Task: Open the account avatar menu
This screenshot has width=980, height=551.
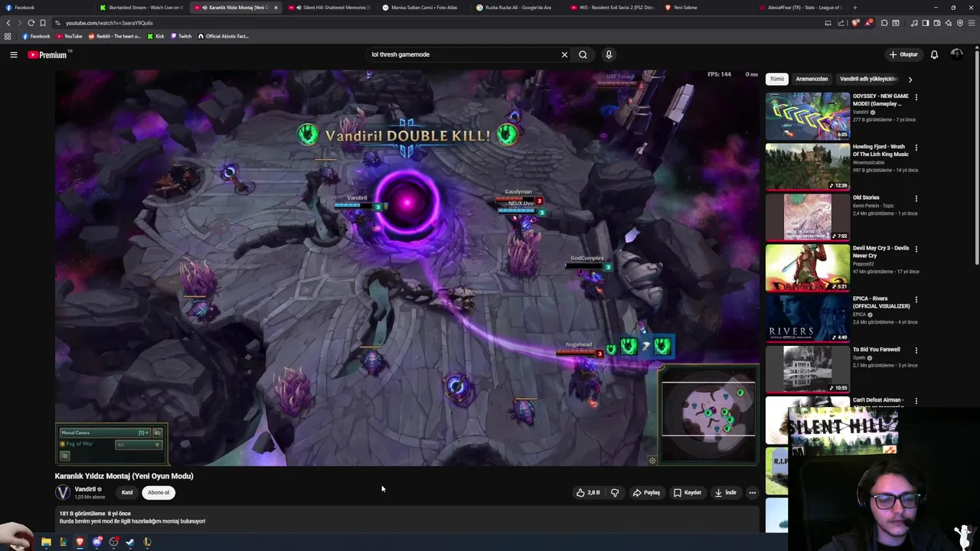Action: (956, 54)
